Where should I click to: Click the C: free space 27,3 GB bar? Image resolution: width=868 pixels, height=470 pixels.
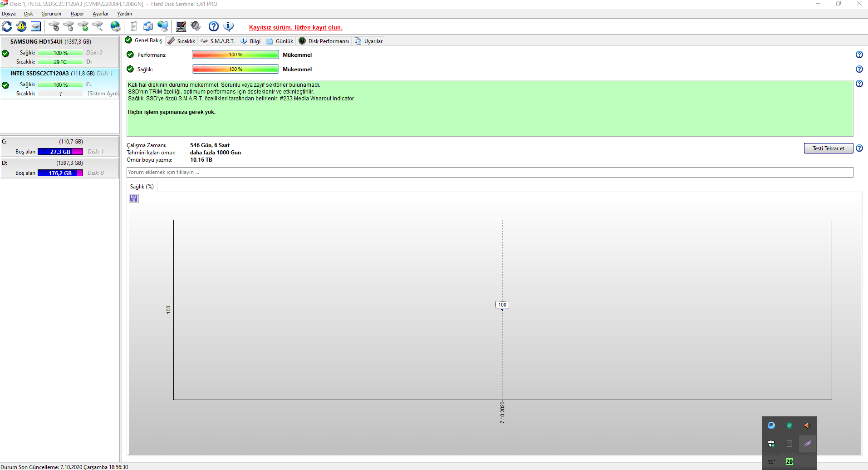tap(60, 152)
